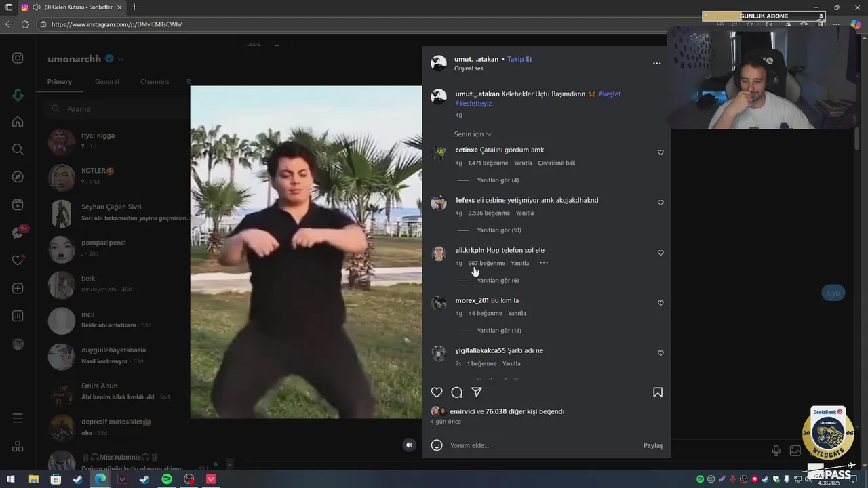Play or pause the dancing video

pyautogui.click(x=306, y=251)
